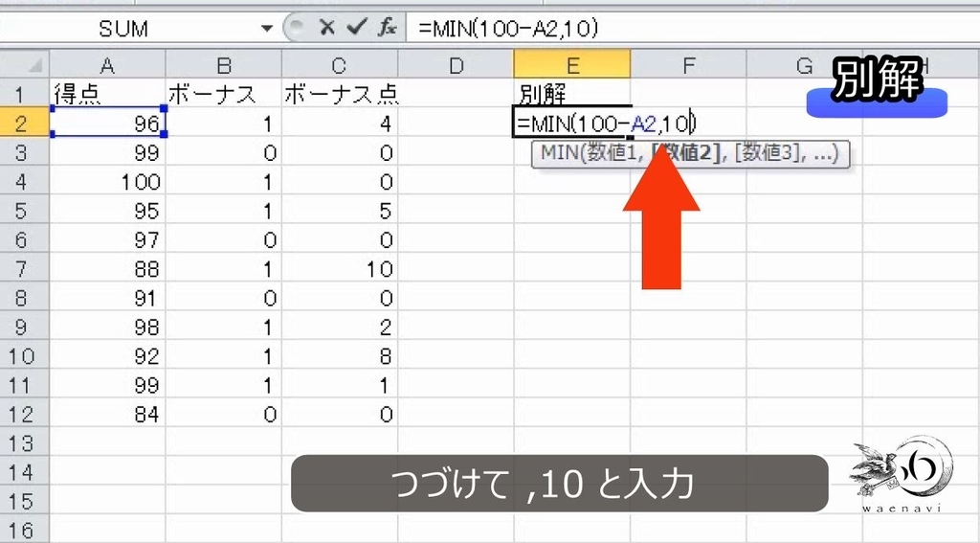Select row 3 header

tap(25, 152)
